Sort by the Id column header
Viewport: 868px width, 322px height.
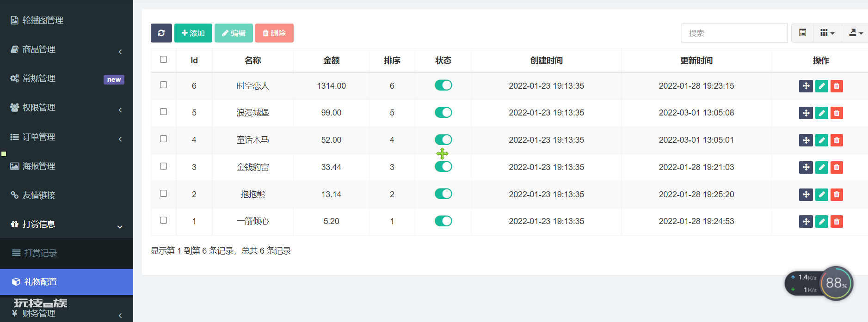pos(194,61)
